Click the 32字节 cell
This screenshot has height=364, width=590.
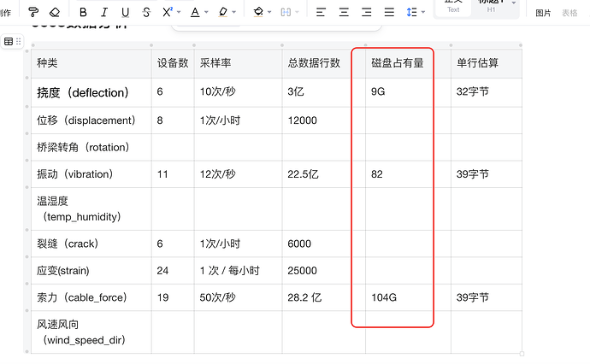pyautogui.click(x=487, y=92)
